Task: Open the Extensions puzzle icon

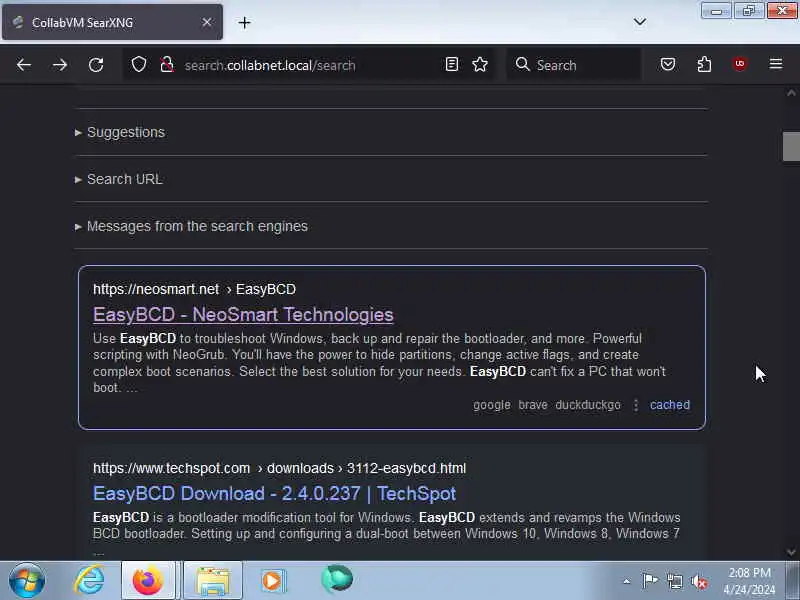Action: (704, 64)
